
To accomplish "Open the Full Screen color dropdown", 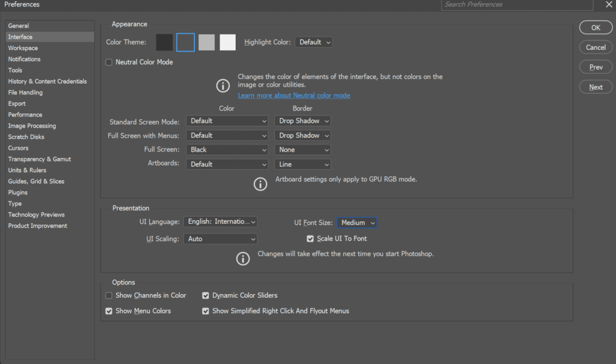I will pyautogui.click(x=227, y=150).
